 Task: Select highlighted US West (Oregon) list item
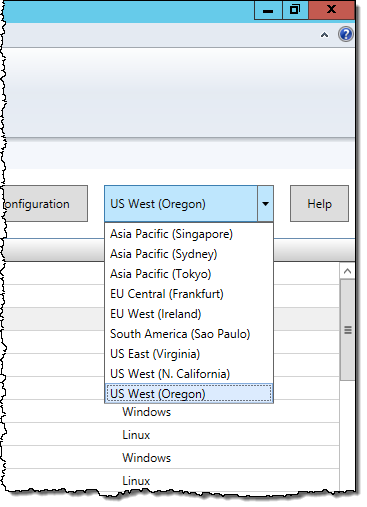tap(189, 393)
